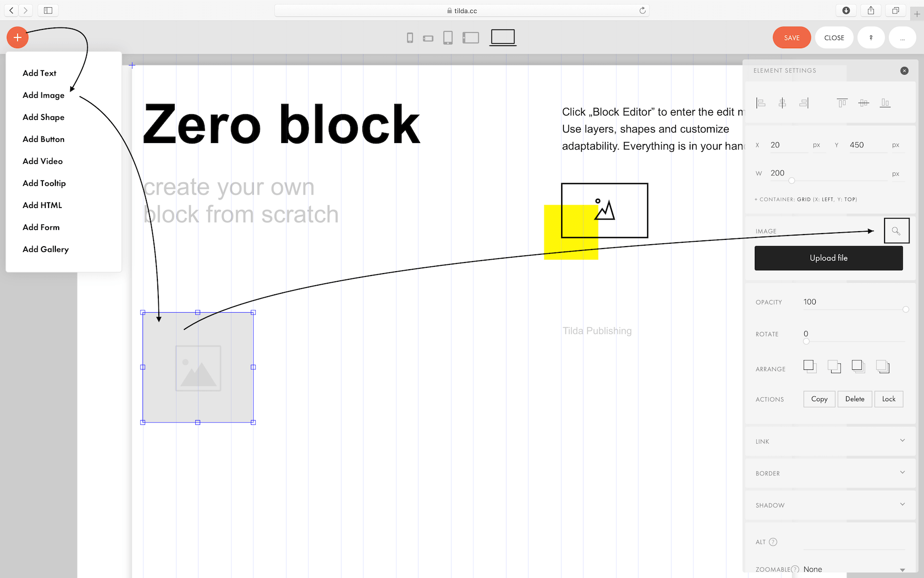The width and height of the screenshot is (924, 578).
Task: Expand the LINK section expander
Action: tap(902, 441)
